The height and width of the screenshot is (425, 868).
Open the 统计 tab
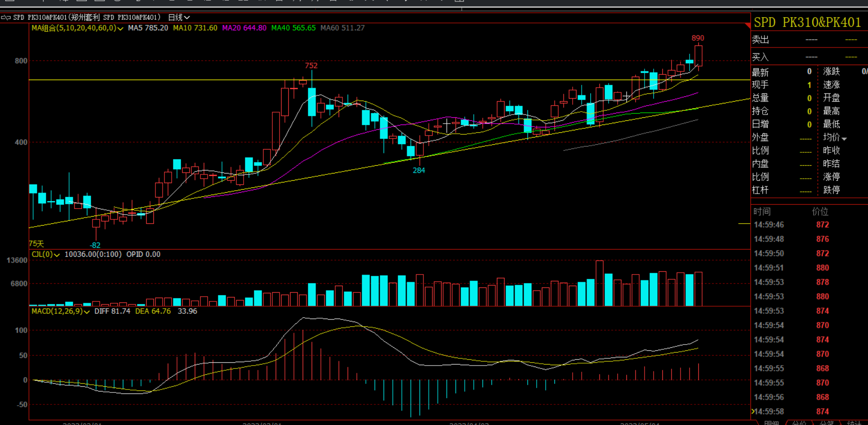click(x=854, y=422)
